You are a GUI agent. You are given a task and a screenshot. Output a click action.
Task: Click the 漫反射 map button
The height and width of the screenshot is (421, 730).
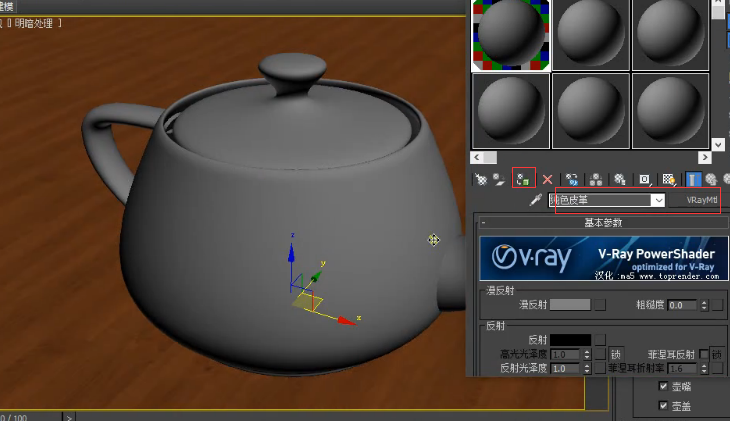click(x=600, y=305)
